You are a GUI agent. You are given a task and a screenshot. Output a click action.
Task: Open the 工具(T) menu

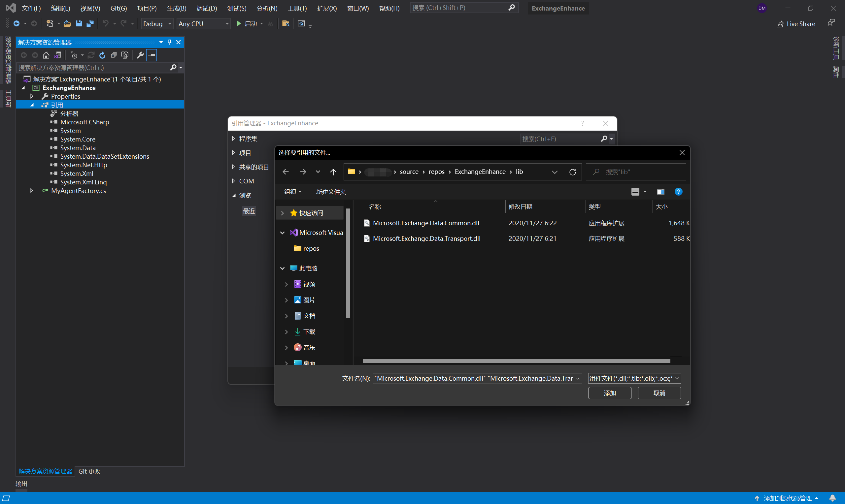pos(297,8)
